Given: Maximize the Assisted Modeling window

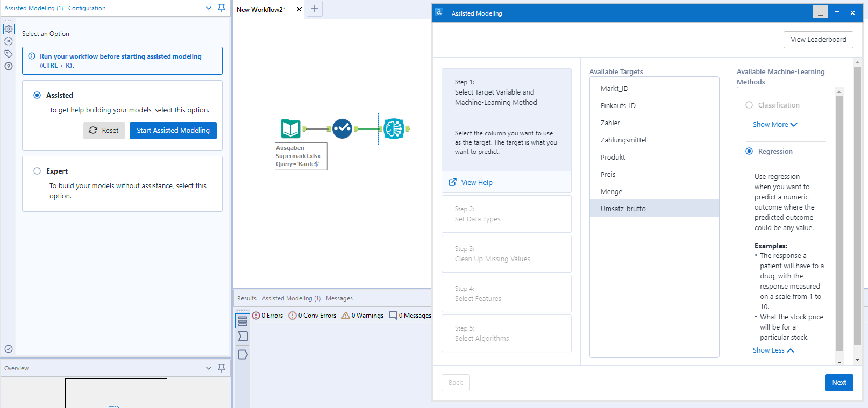Looking at the screenshot, I should tap(837, 12).
